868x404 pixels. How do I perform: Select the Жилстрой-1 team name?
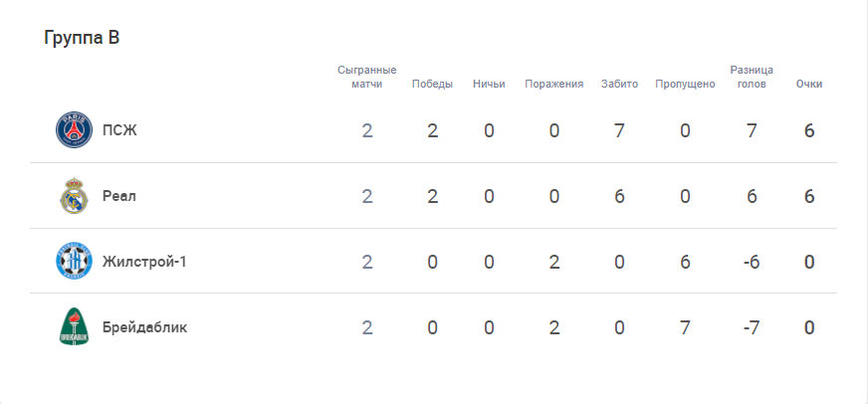point(144,262)
